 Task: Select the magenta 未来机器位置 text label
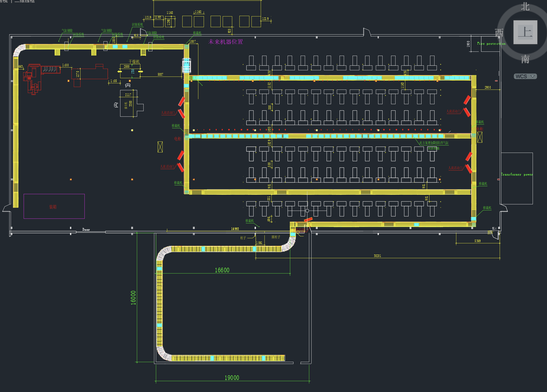click(225, 42)
